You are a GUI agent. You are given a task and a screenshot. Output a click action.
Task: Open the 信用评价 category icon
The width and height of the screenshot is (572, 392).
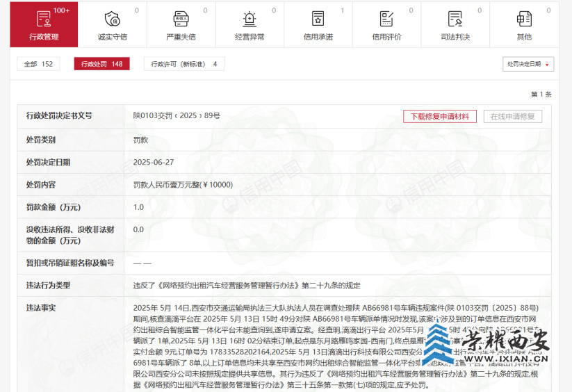[386, 19]
